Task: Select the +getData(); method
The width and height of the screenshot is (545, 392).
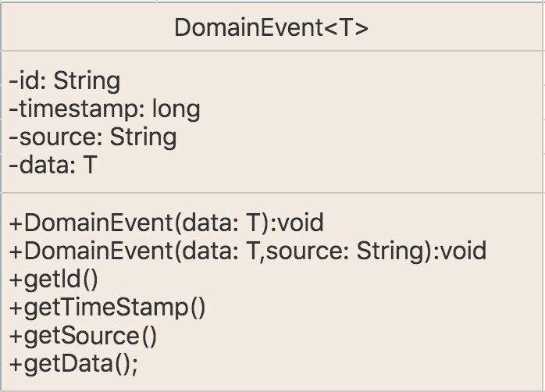Action: pyautogui.click(x=73, y=364)
